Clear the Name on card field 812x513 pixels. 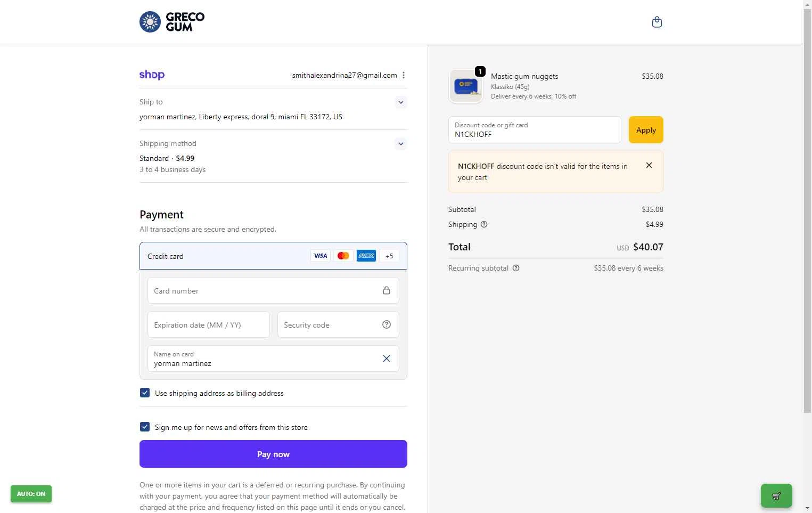click(x=387, y=359)
